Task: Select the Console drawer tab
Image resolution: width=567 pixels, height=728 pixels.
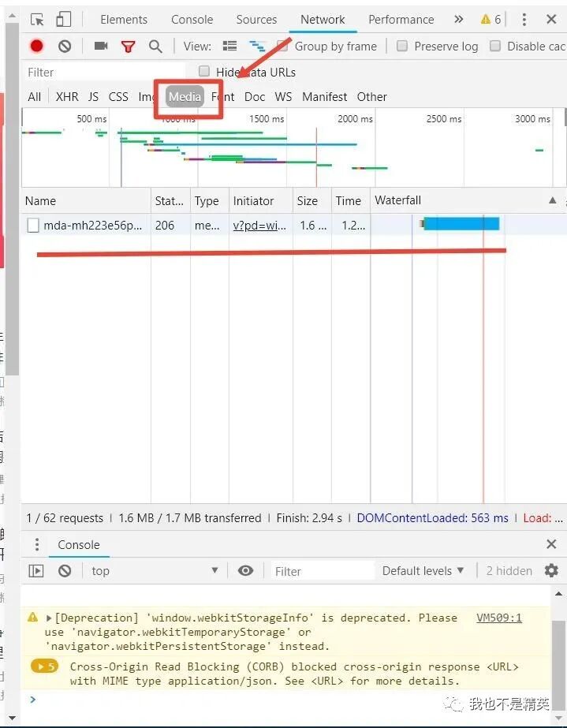Action: click(79, 544)
